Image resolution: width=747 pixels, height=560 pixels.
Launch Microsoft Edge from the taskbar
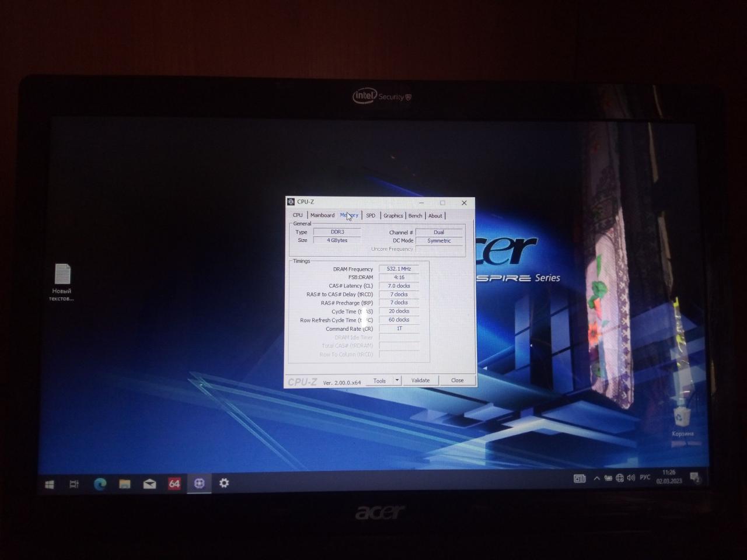pyautogui.click(x=100, y=484)
